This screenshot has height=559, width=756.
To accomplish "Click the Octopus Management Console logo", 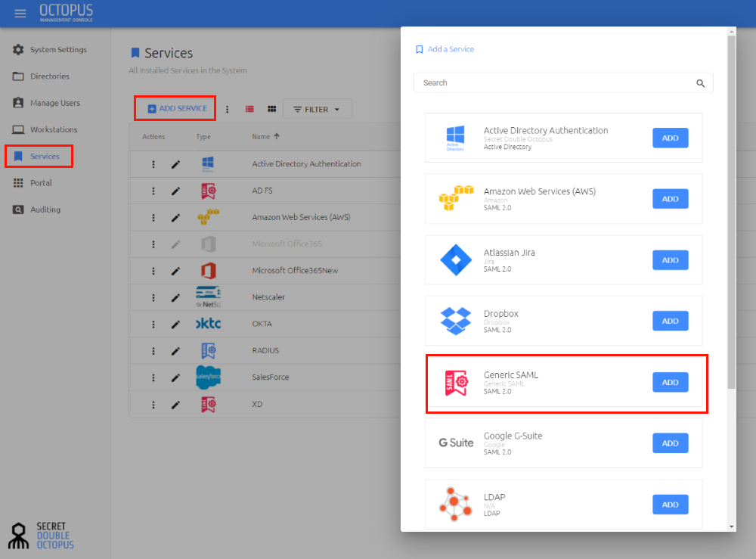I will 66,13.
